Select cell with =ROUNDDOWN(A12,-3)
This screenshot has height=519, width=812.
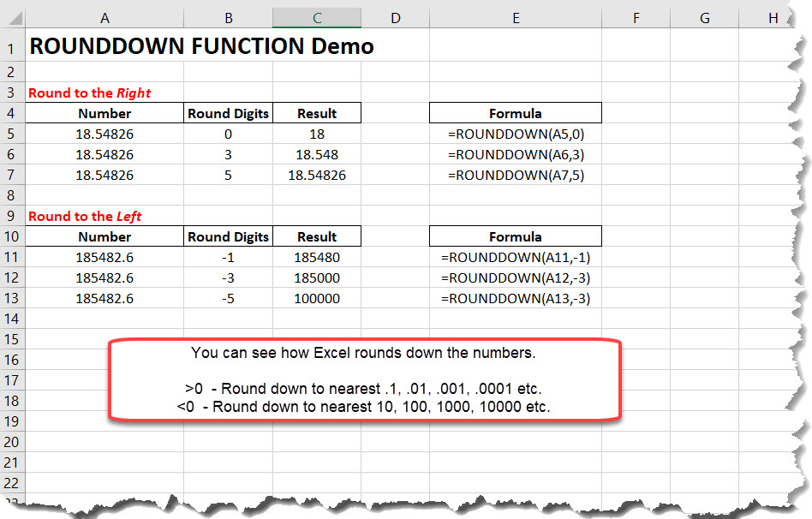point(516,277)
